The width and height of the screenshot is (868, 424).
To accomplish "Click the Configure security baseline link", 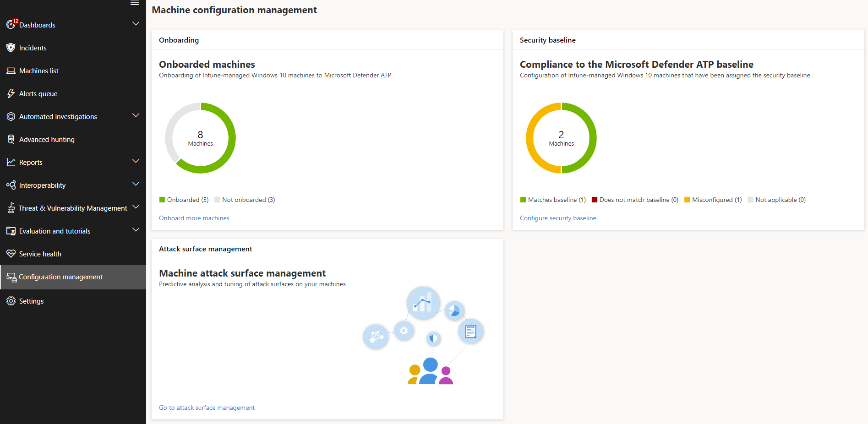I will point(557,218).
